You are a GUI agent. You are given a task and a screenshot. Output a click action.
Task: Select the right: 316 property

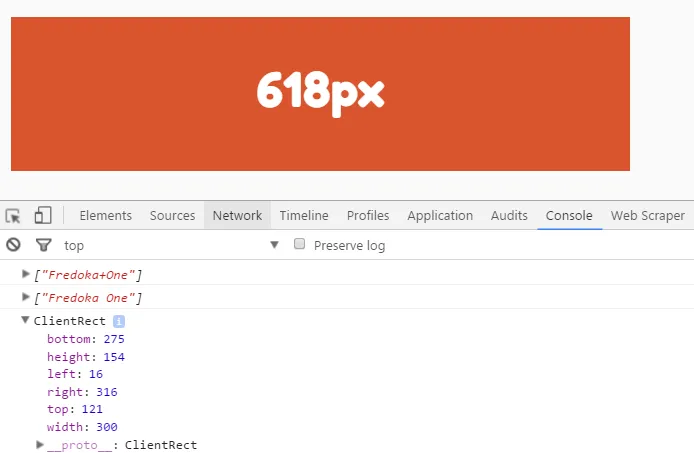coord(82,392)
